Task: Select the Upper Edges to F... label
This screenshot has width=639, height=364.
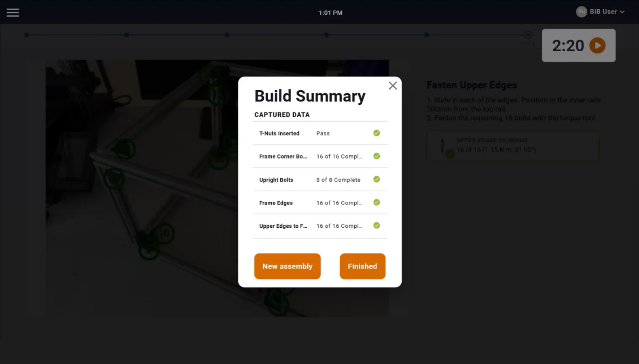Action: pyautogui.click(x=283, y=226)
